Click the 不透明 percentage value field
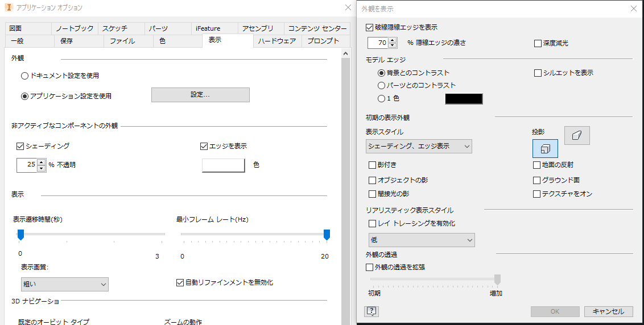Screen dimensions: 644x325 tap(27, 165)
